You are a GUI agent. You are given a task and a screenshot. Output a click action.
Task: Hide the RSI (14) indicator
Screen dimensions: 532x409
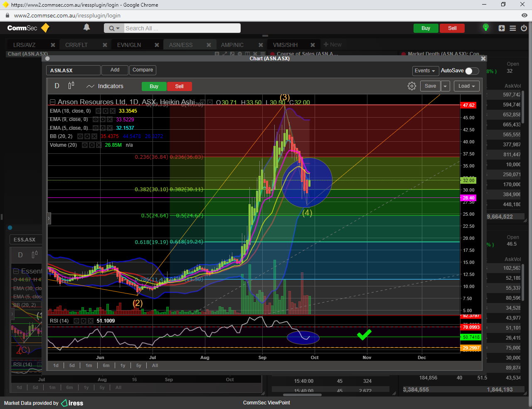pyautogui.click(x=76, y=321)
